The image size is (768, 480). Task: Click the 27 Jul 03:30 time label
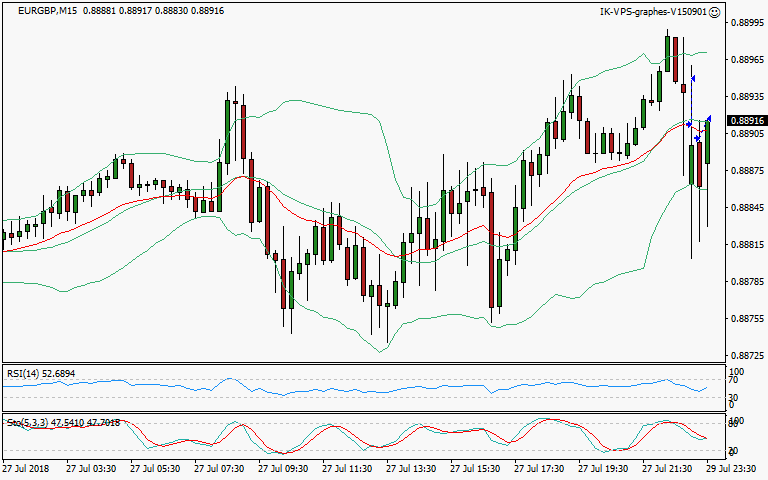click(91, 469)
